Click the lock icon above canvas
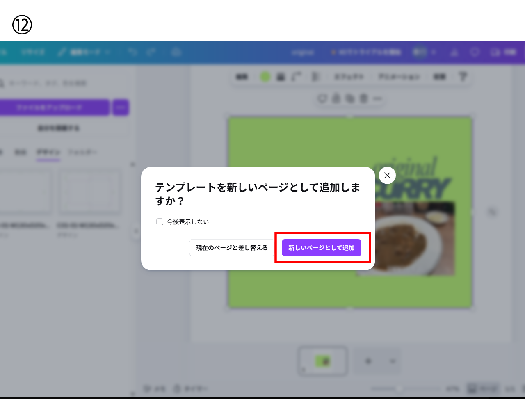Screen dimensions: 525x420 pos(336,98)
